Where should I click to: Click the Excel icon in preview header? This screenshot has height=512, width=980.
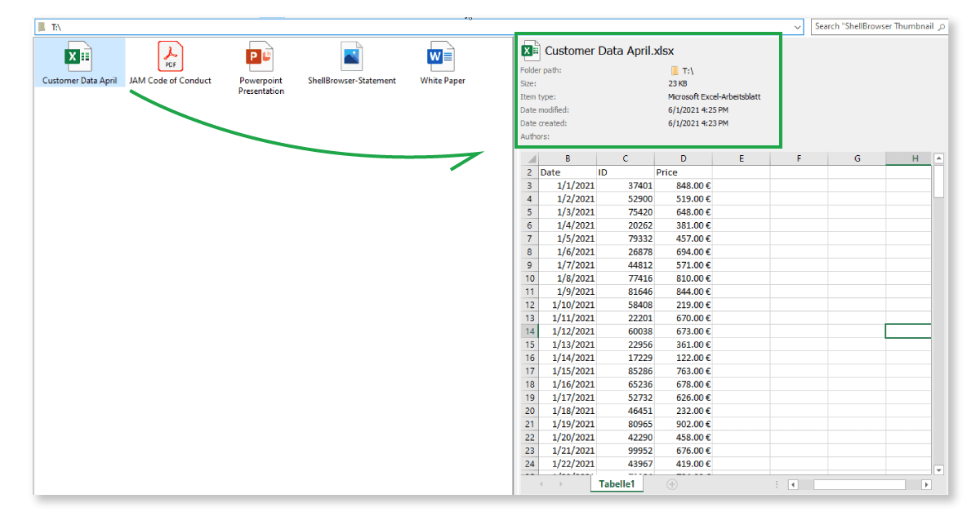(531, 51)
